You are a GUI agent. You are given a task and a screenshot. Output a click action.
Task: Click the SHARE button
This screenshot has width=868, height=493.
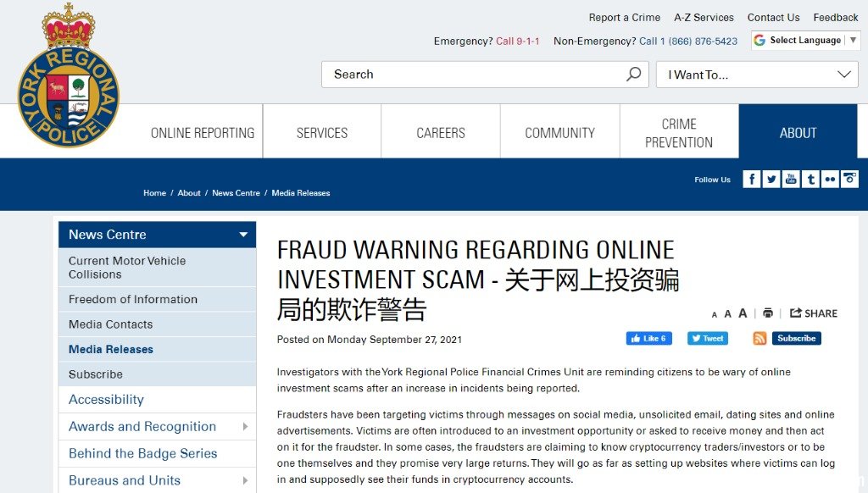click(x=813, y=313)
